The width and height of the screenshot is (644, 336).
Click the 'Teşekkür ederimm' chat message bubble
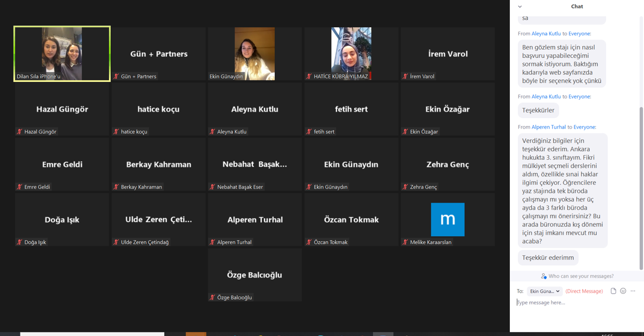pos(548,258)
